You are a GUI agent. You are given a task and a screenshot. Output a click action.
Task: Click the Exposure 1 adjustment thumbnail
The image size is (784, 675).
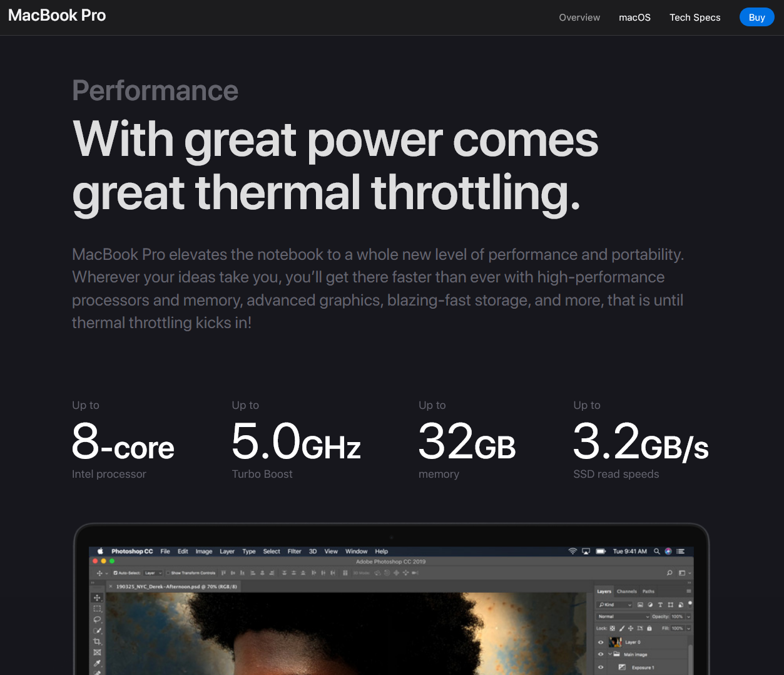point(622,667)
